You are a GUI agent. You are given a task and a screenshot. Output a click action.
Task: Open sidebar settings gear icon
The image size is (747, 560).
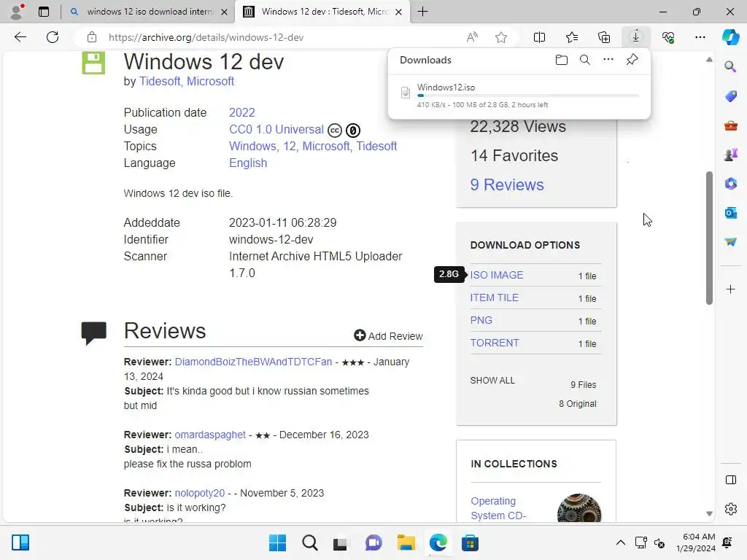click(x=730, y=509)
